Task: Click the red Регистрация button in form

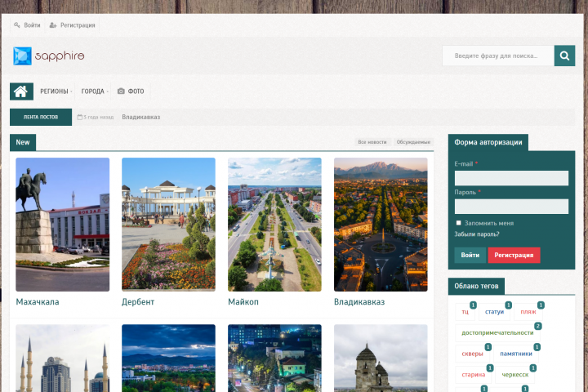Action: point(514,255)
